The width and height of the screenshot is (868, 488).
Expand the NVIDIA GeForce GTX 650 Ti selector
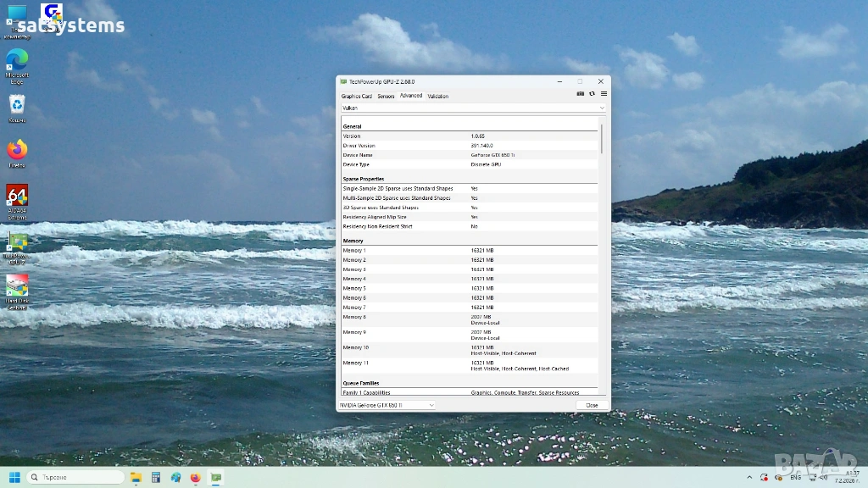[x=387, y=405]
